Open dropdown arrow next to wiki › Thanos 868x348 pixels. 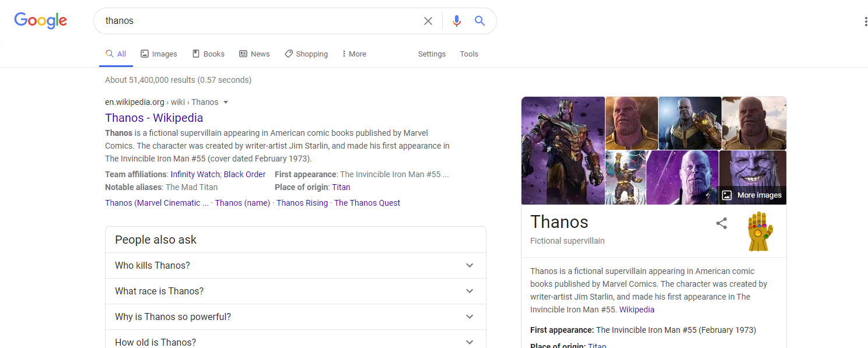coord(226,103)
